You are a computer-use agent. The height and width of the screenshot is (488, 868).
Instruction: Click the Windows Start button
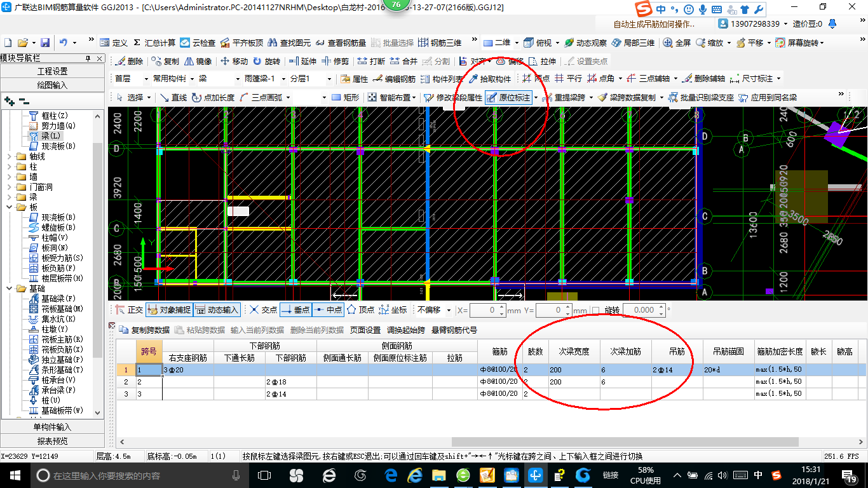coord(15,475)
